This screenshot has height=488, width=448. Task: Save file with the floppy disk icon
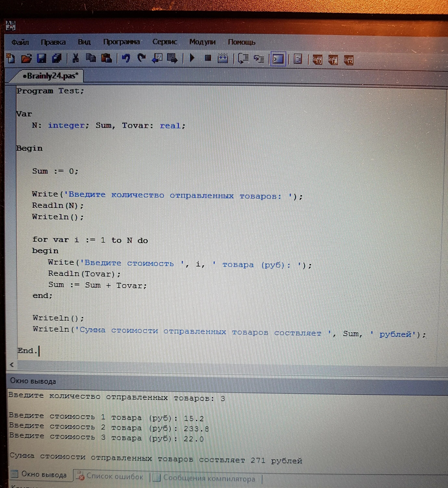tap(41, 59)
